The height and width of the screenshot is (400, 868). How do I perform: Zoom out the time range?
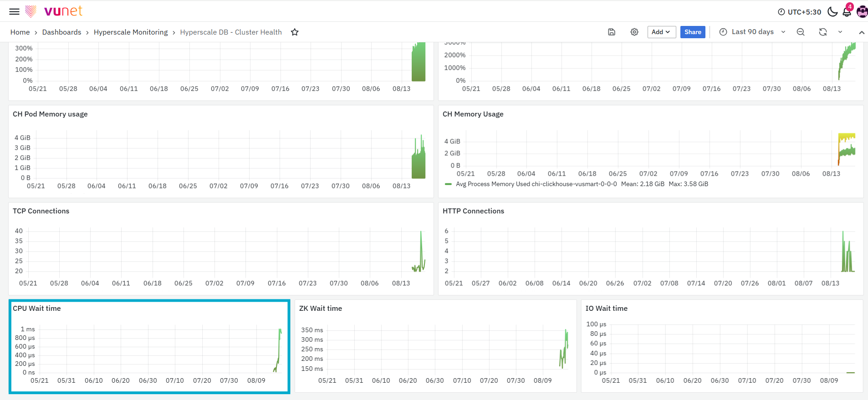(x=801, y=32)
